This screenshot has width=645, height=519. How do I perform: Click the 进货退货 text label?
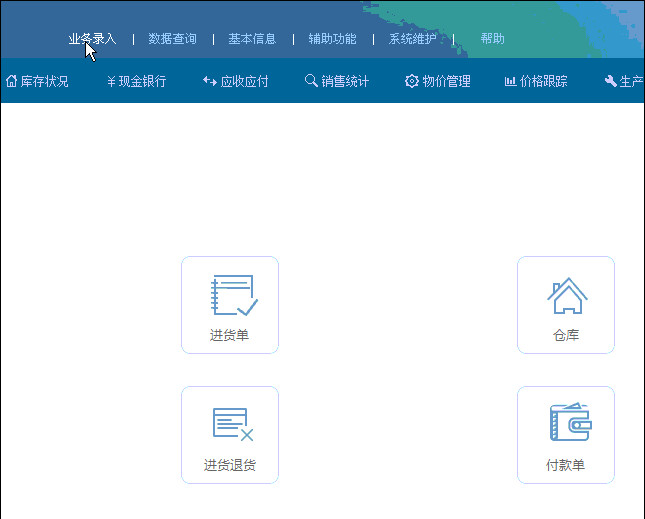click(x=230, y=465)
